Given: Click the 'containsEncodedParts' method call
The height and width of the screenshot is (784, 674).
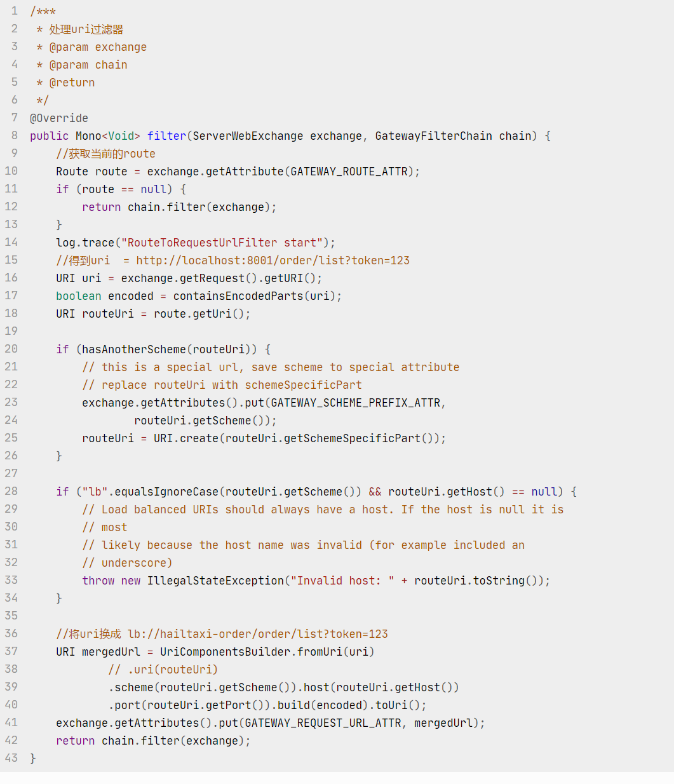Looking at the screenshot, I should (238, 296).
